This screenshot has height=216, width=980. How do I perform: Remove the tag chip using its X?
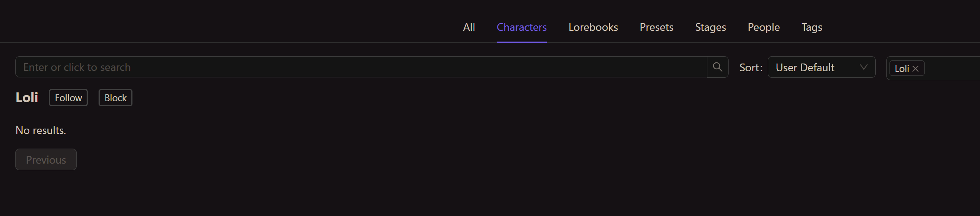click(916, 69)
